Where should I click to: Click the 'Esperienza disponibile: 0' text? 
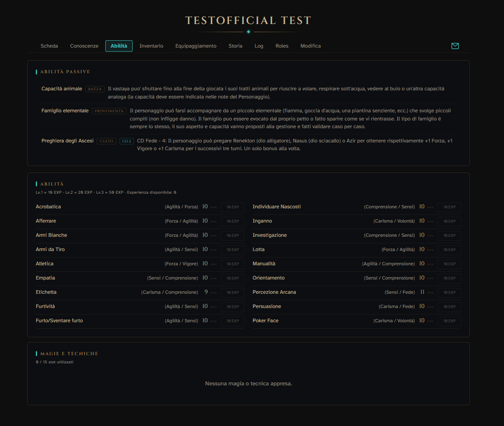(152, 192)
